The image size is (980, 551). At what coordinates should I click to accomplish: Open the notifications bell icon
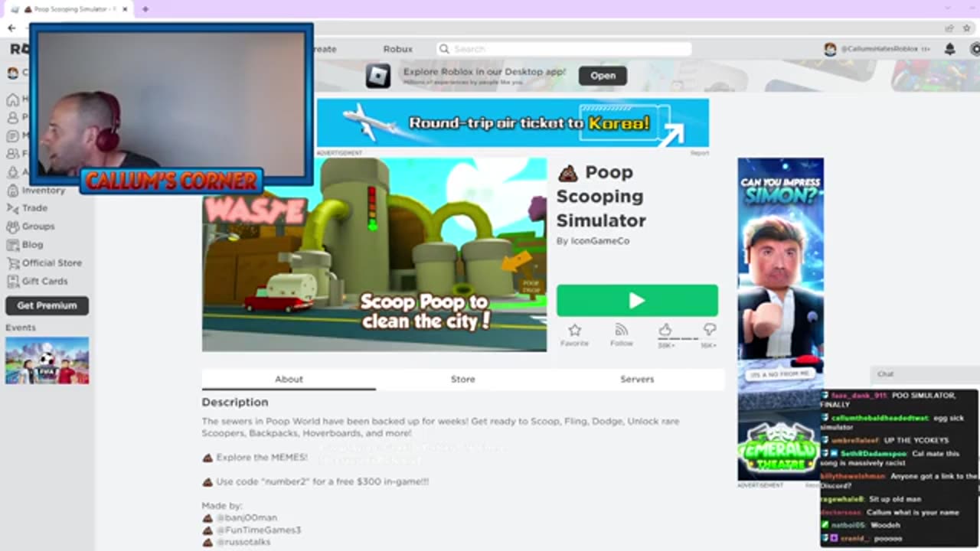pyautogui.click(x=949, y=49)
